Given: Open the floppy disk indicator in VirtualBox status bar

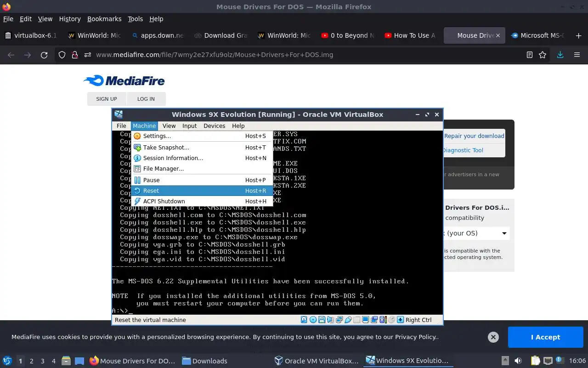Looking at the screenshot, I should point(322,320).
